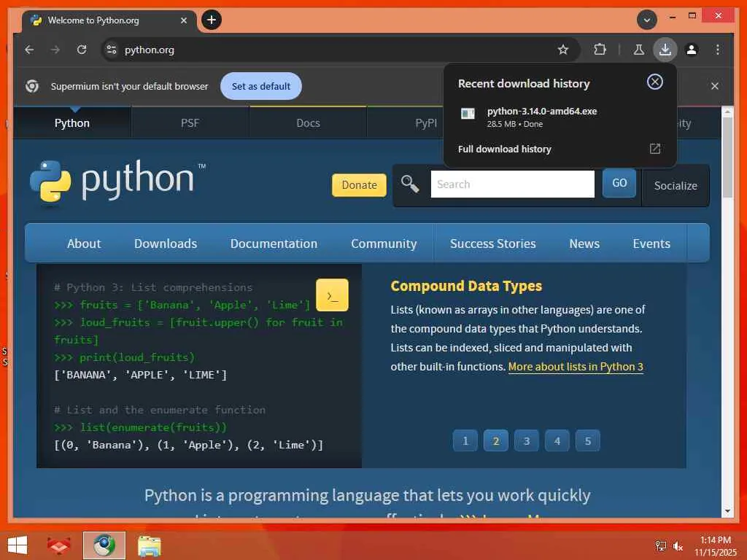Open site information icon in address bar

112,50
